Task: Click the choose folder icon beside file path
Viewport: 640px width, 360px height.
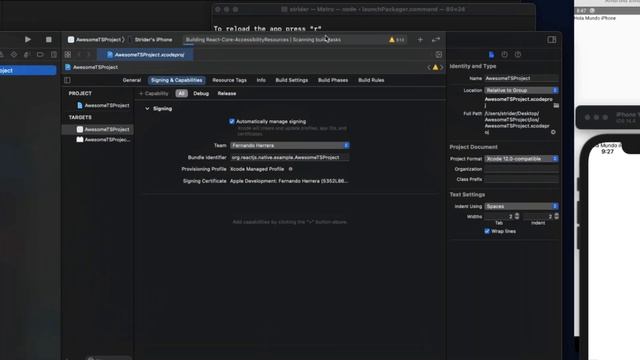Action: pos(556,105)
